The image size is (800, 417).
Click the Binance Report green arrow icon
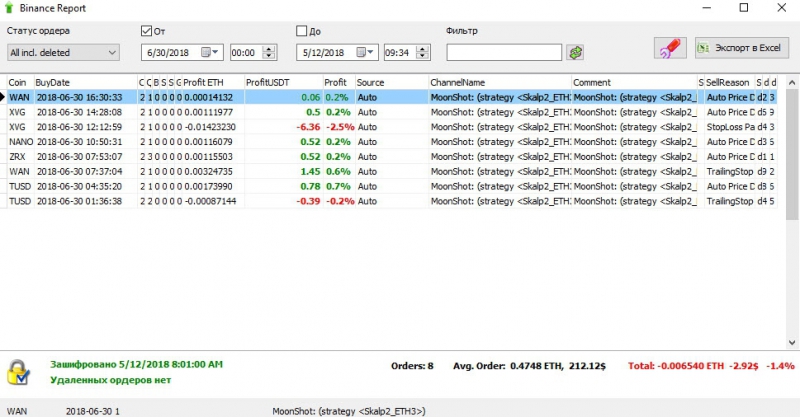[x=9, y=8]
